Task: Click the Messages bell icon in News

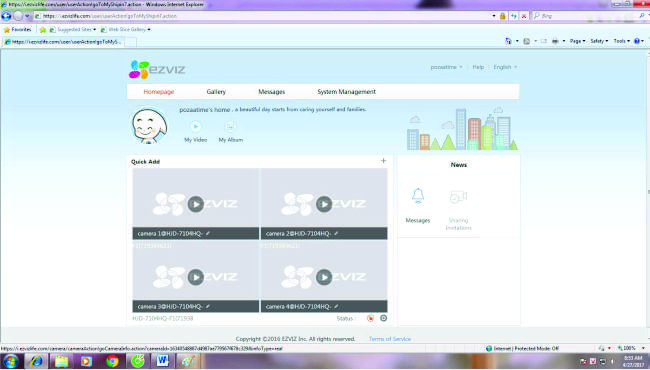Action: [x=418, y=196]
